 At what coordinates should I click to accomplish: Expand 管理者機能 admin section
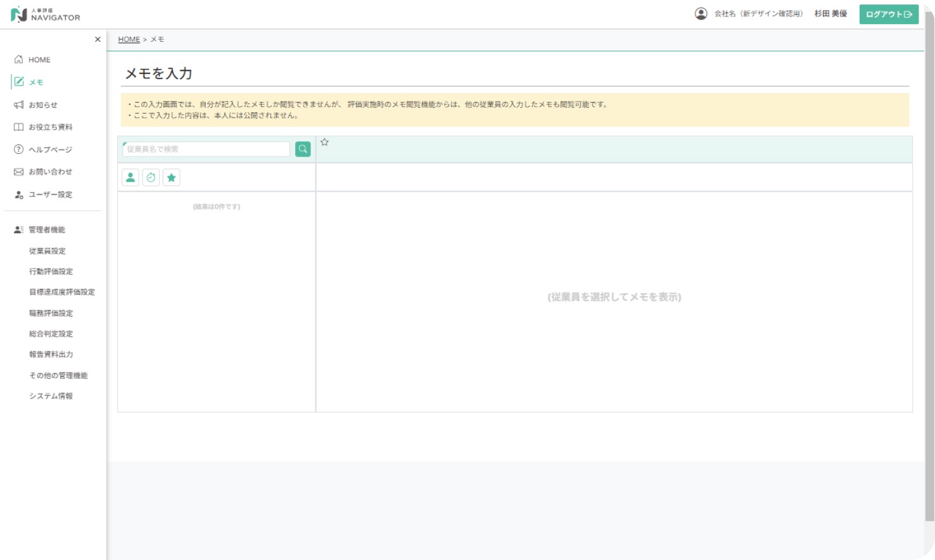point(46,230)
